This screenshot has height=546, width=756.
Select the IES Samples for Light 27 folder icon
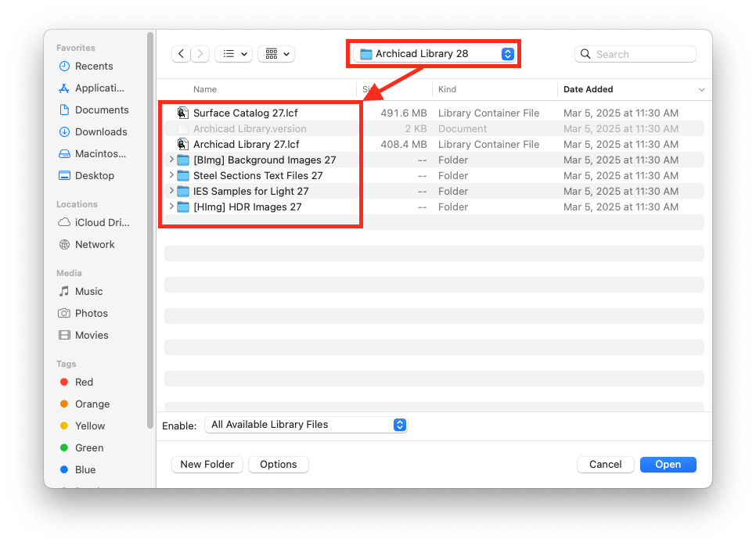[x=183, y=192]
